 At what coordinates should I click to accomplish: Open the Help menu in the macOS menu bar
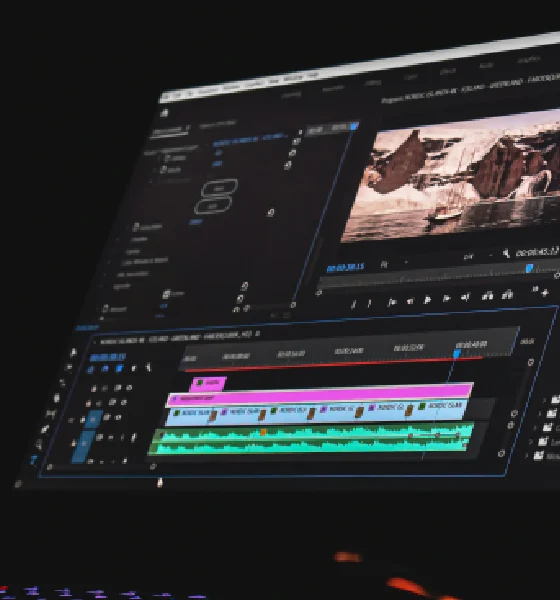click(x=313, y=74)
